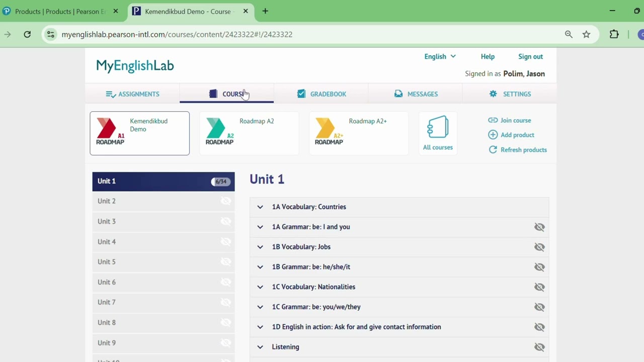
Task: Toggle visibility of 1B Vocabulary: Jobs
Action: tap(539, 247)
